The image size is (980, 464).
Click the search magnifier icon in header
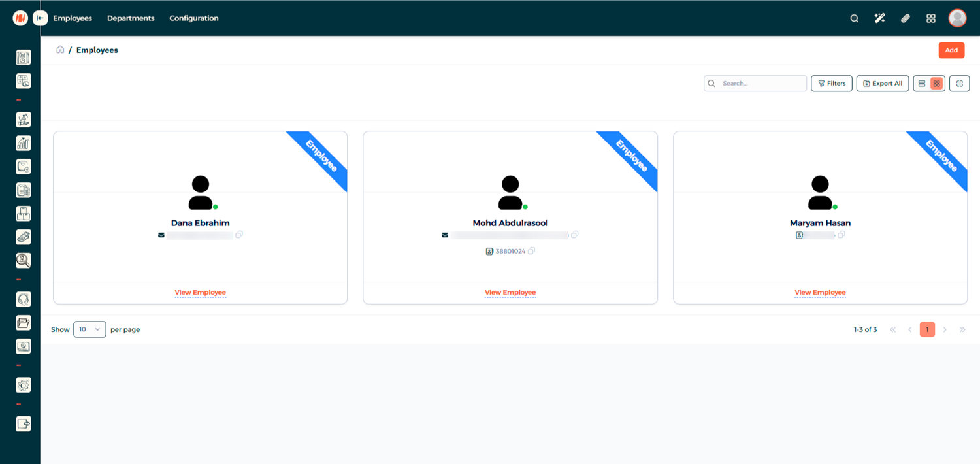pos(854,18)
